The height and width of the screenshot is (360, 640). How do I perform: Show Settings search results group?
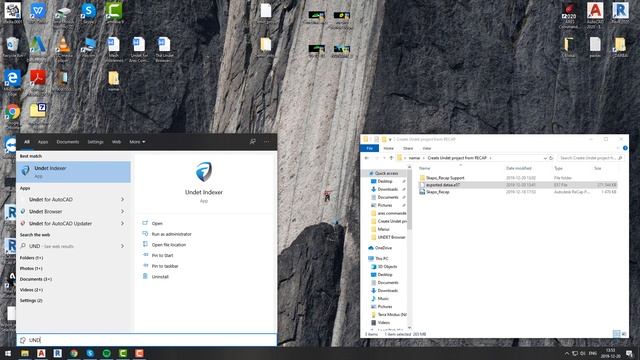tap(31, 300)
